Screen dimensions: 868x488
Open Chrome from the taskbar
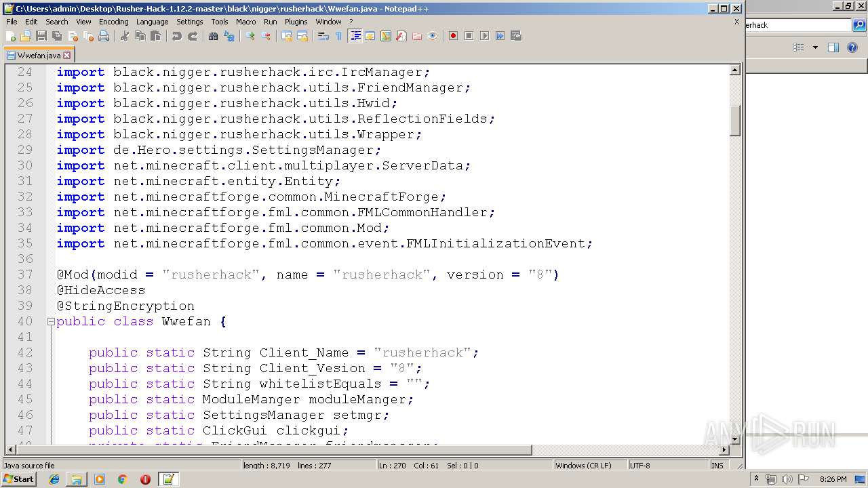(x=123, y=479)
